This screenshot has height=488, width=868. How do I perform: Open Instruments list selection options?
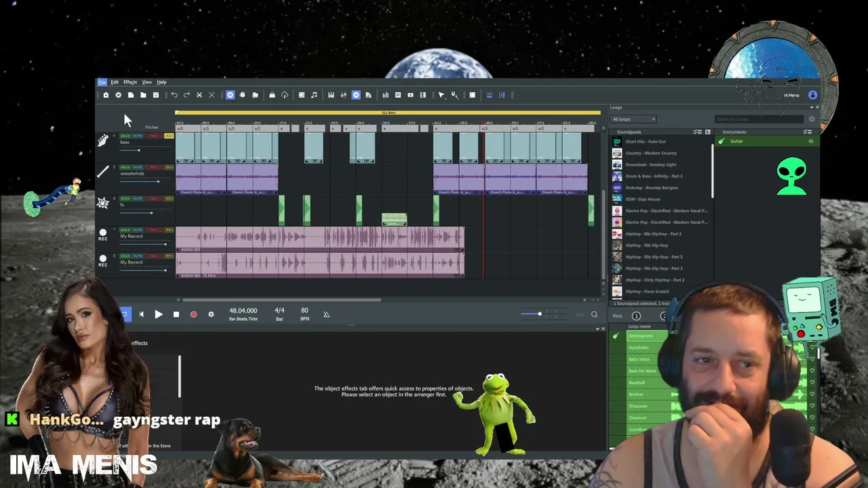click(808, 131)
